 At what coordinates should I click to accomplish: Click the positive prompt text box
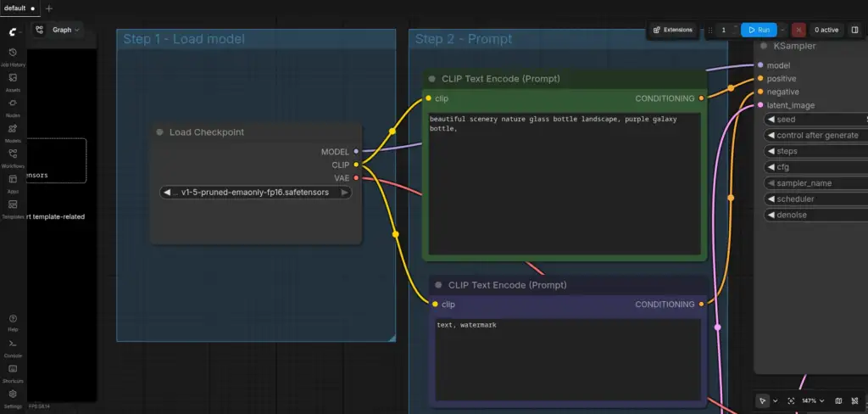565,183
